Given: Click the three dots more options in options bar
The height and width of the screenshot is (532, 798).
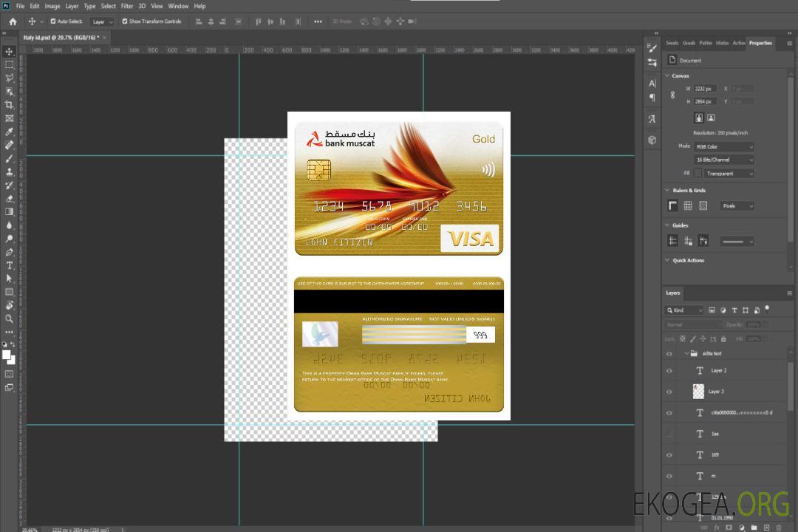Looking at the screenshot, I should (x=318, y=21).
